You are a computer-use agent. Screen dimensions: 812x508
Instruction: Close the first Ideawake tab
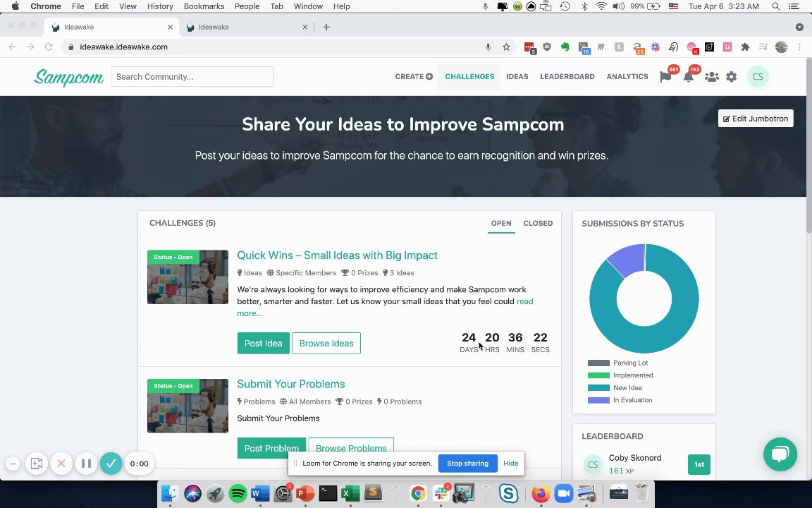171,27
